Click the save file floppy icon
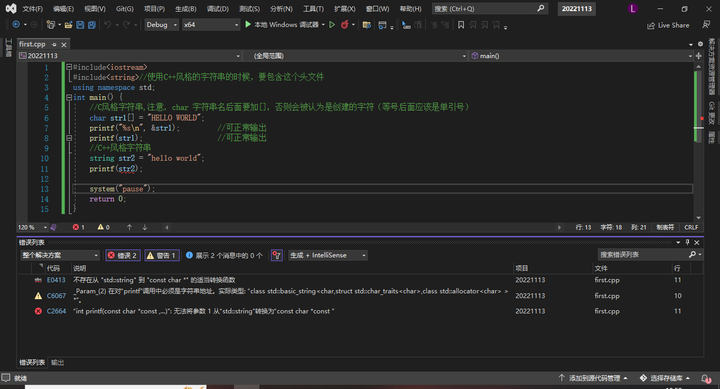Viewport: 720px width, 389px height. [80, 25]
